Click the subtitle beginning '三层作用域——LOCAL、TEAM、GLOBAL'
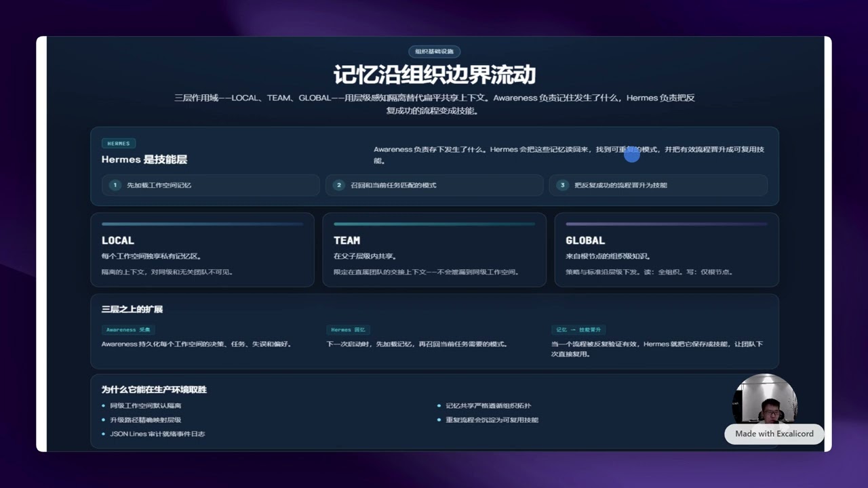Viewport: 868px width, 488px height. (x=434, y=104)
